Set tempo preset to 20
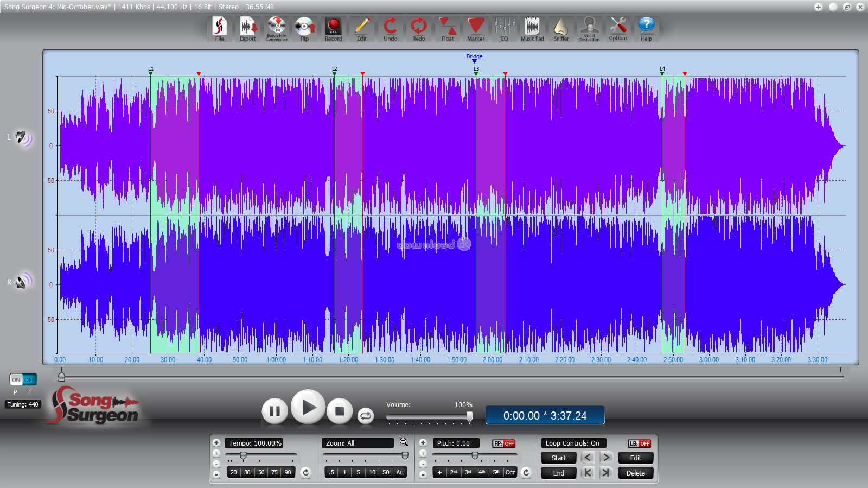Viewport: 868px width, 488px height. pyautogui.click(x=233, y=472)
